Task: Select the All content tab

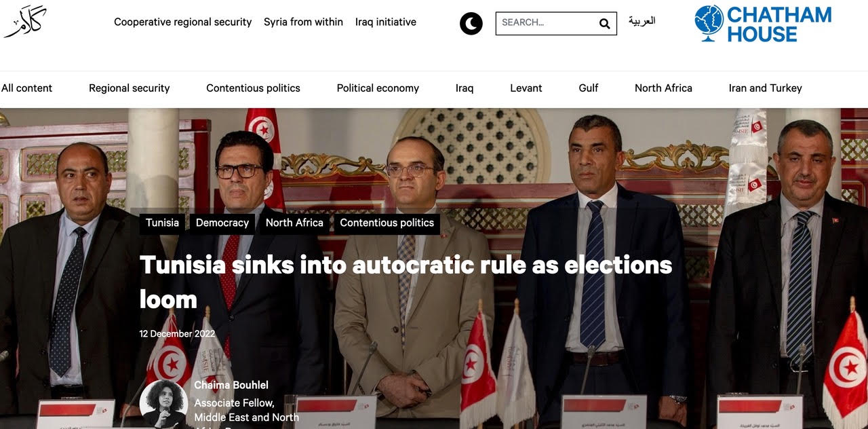Action: (x=26, y=88)
